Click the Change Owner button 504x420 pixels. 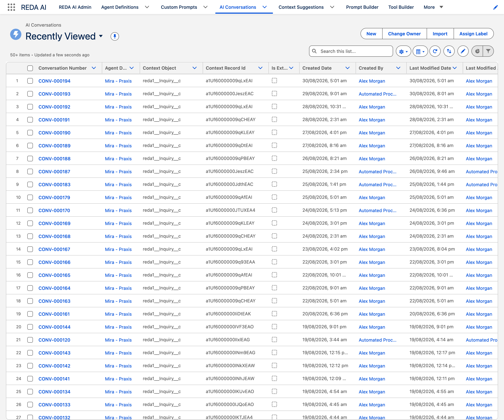tap(404, 34)
